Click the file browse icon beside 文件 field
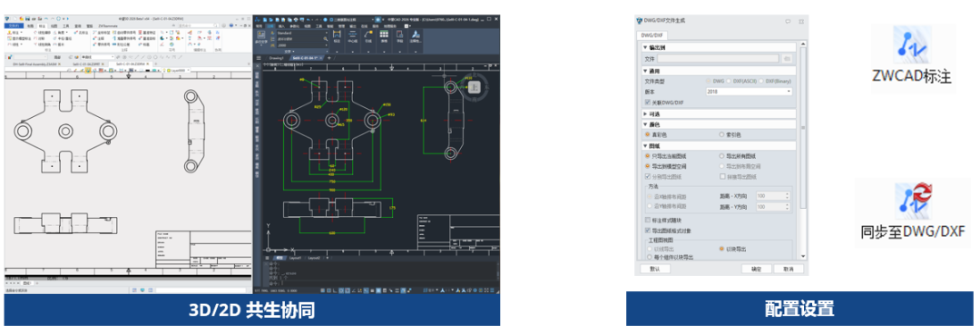 787,58
